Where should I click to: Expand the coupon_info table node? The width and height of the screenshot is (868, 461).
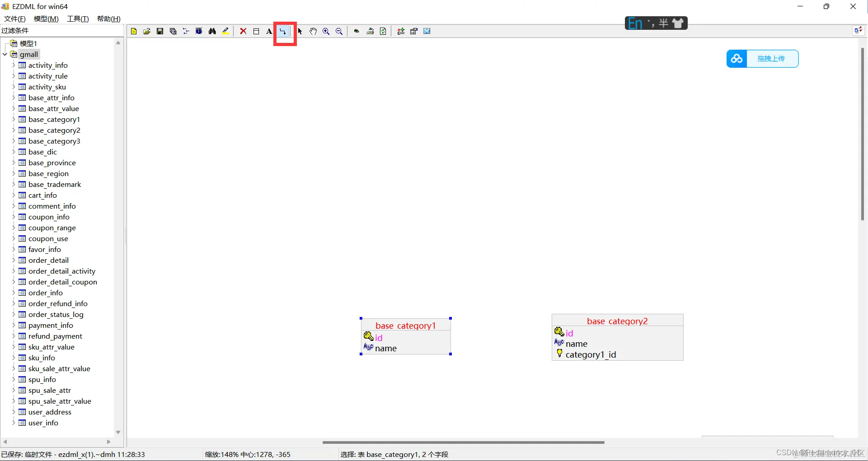[14, 217]
